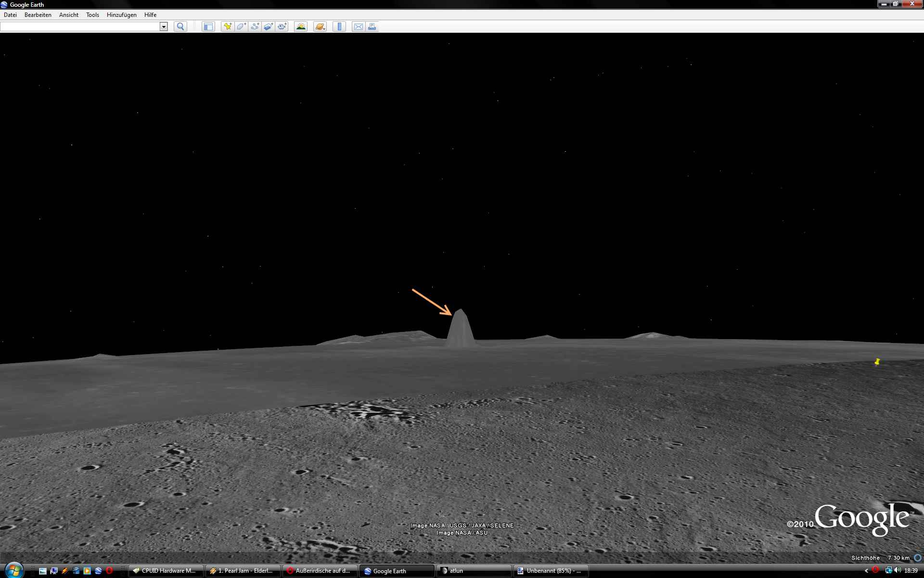Switch to CPUID Hardware Monitor taskbar button
Viewport: 924px width, 578px height.
166,571
